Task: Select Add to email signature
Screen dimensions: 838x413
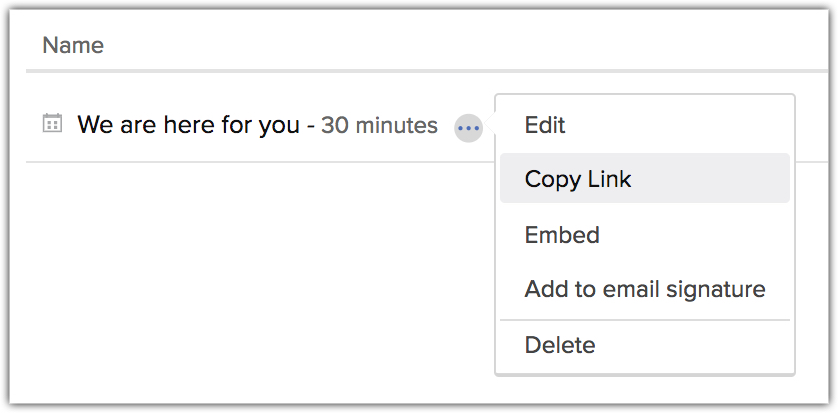Action: [x=645, y=290]
